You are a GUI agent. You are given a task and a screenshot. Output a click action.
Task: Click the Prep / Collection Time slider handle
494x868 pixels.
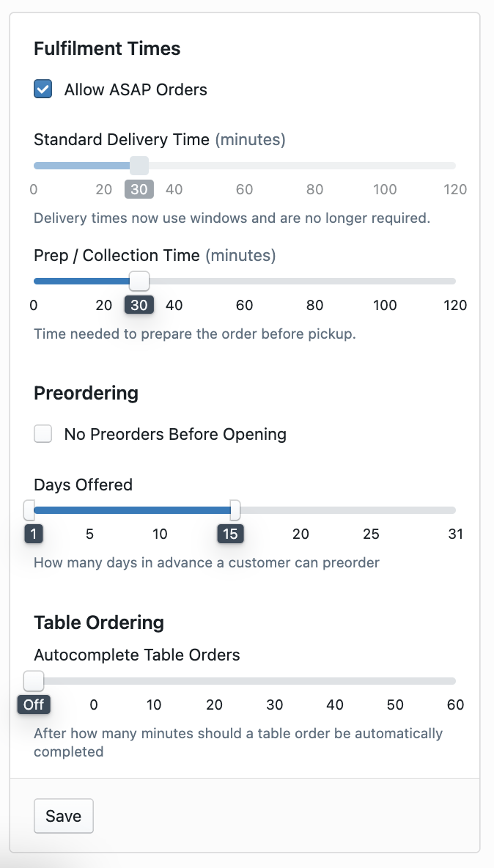tap(139, 281)
